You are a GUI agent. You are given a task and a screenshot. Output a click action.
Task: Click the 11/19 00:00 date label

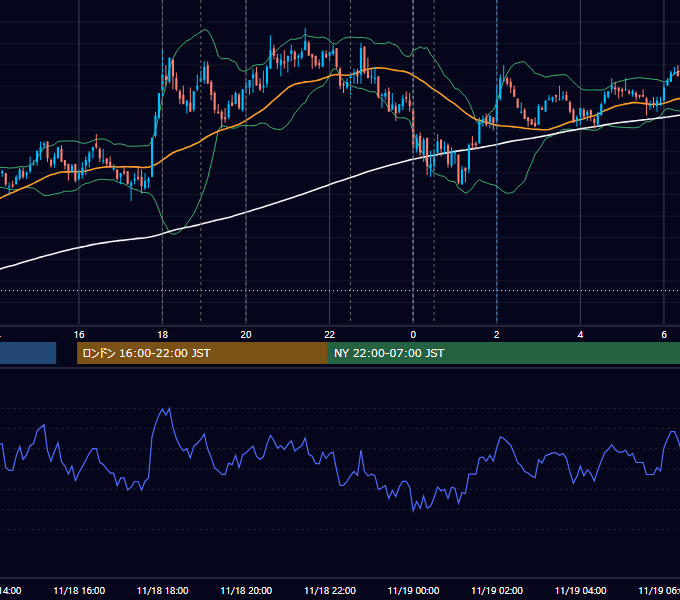[x=413, y=590]
